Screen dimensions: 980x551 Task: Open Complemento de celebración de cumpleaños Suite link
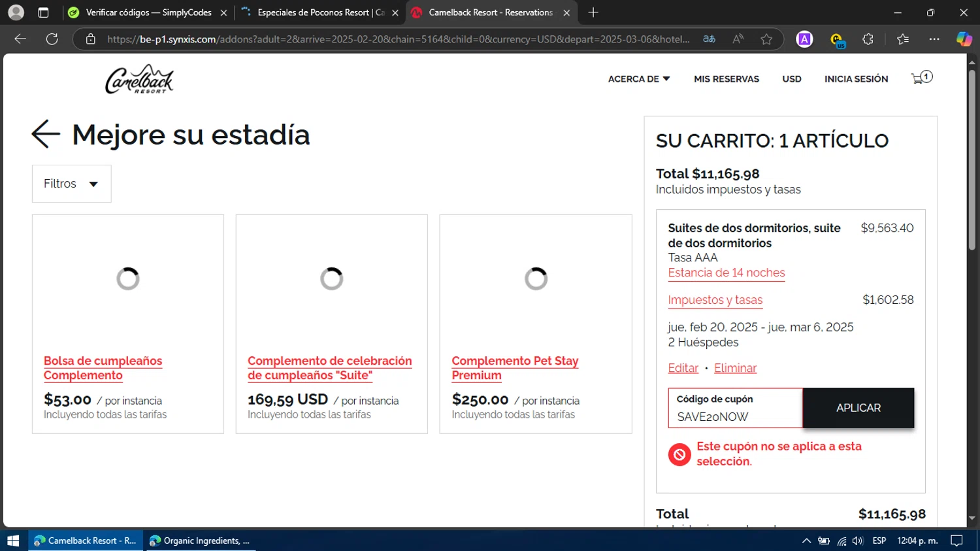pyautogui.click(x=329, y=368)
